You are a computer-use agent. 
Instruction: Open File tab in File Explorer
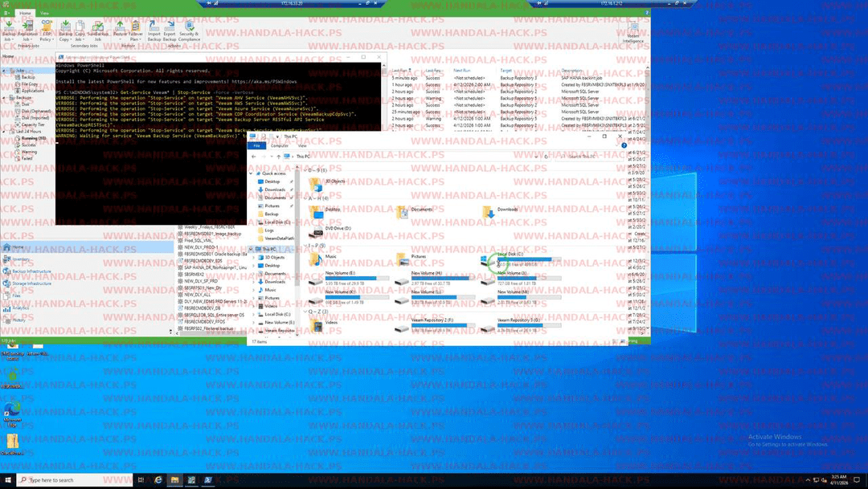(256, 145)
